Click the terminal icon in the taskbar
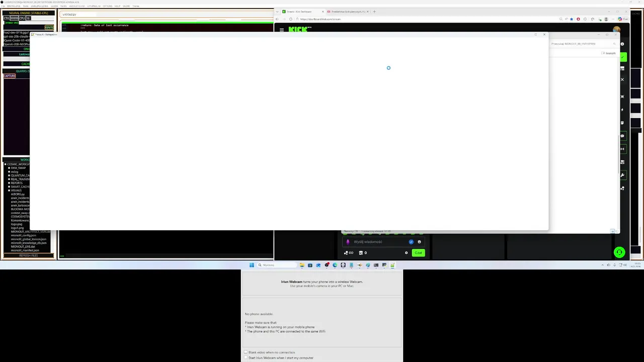 coord(376,265)
